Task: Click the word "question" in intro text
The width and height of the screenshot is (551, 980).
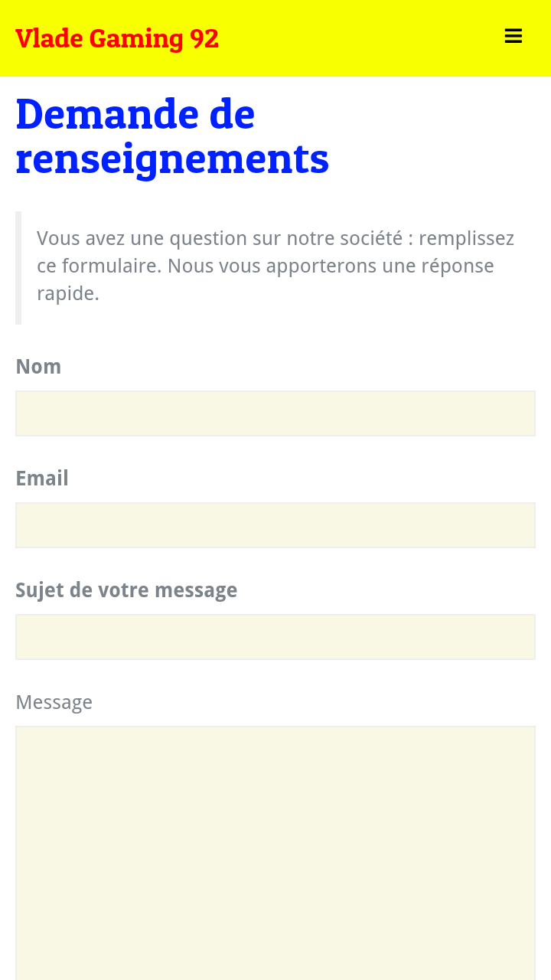Action: coord(207,238)
